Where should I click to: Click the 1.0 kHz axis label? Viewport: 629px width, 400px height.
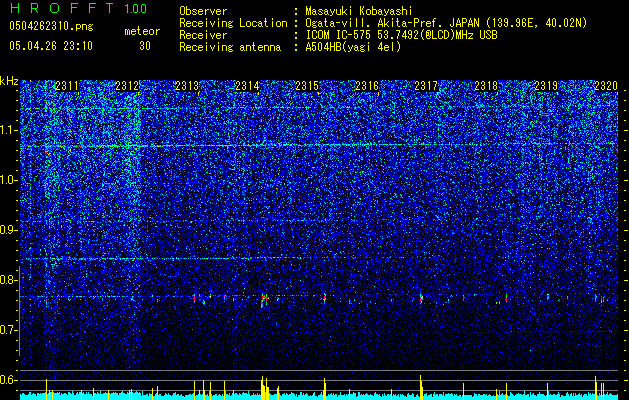(x=9, y=180)
